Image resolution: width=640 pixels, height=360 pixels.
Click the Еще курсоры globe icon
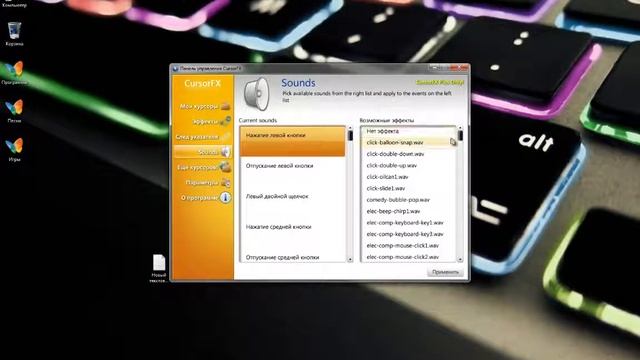[225, 167]
